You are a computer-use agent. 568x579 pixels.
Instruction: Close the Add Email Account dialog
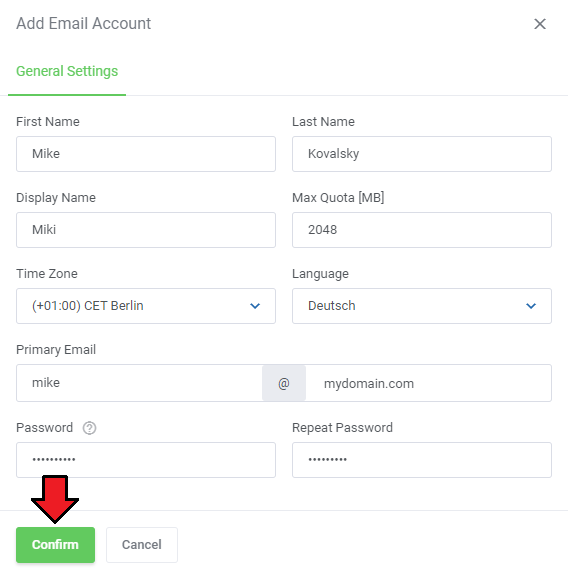[x=540, y=24]
